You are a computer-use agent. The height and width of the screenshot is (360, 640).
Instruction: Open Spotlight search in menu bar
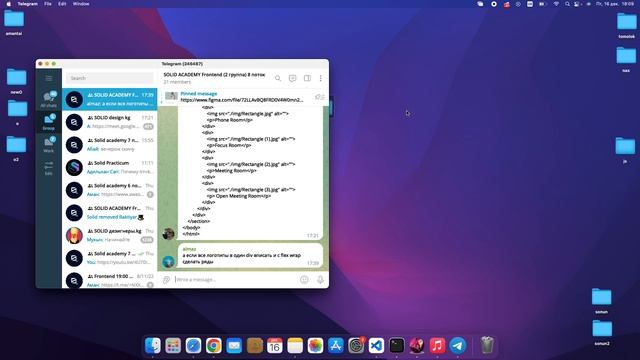click(x=567, y=4)
